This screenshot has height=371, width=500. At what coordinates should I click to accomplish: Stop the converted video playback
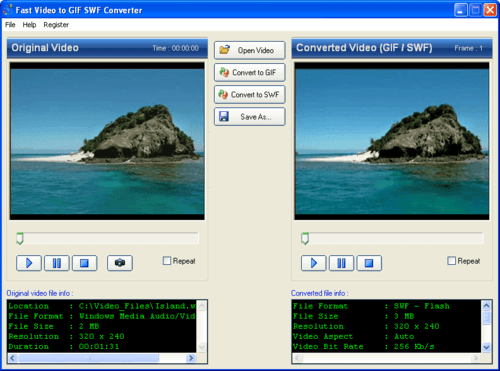click(369, 263)
